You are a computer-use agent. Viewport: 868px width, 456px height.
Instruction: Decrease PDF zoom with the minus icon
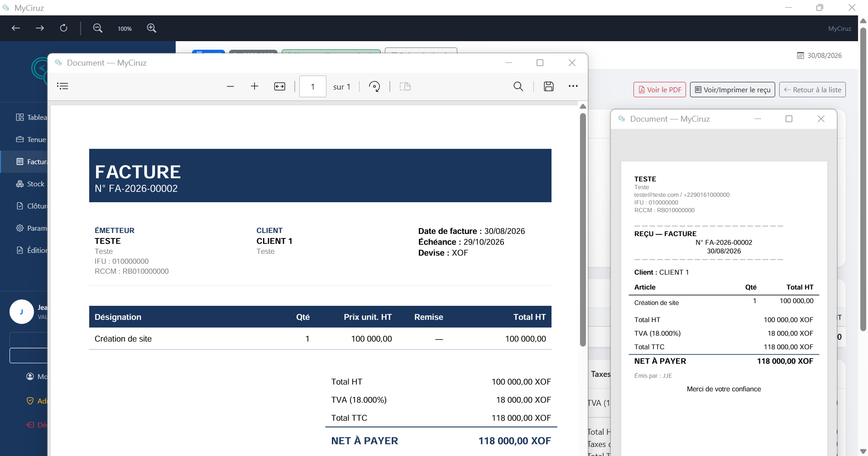click(x=230, y=86)
